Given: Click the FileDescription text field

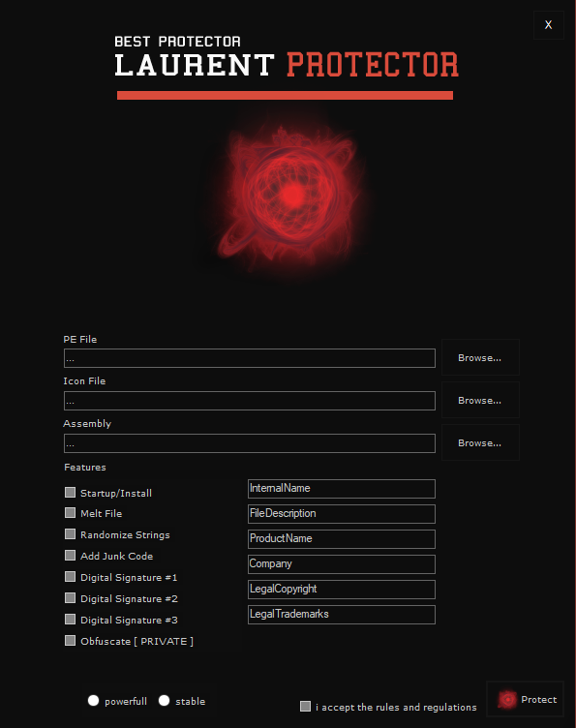Looking at the screenshot, I should (342, 514).
